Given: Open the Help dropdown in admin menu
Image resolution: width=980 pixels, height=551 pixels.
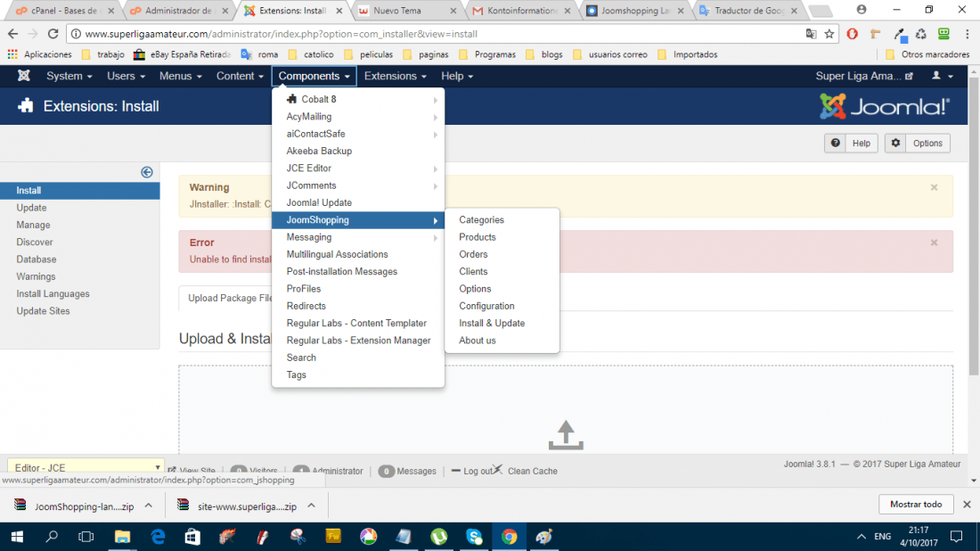Looking at the screenshot, I should click(457, 76).
